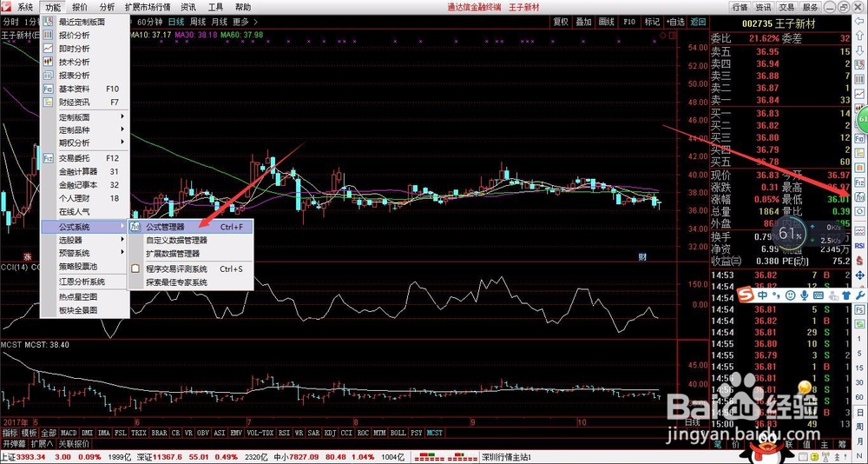Image resolution: width=868 pixels, height=464 pixels.
Task: Click the back arrow icon in right sidebar
Action: (859, 21)
